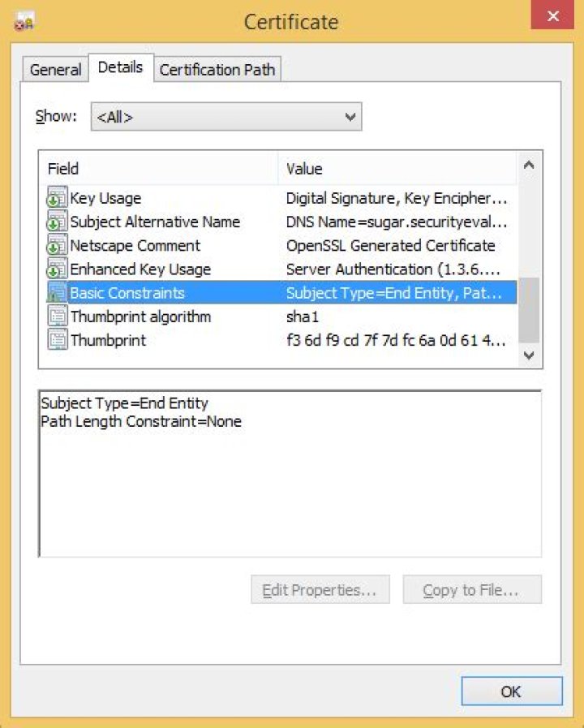Open the Certification Path tab
This screenshot has height=728, width=584.
click(x=217, y=70)
